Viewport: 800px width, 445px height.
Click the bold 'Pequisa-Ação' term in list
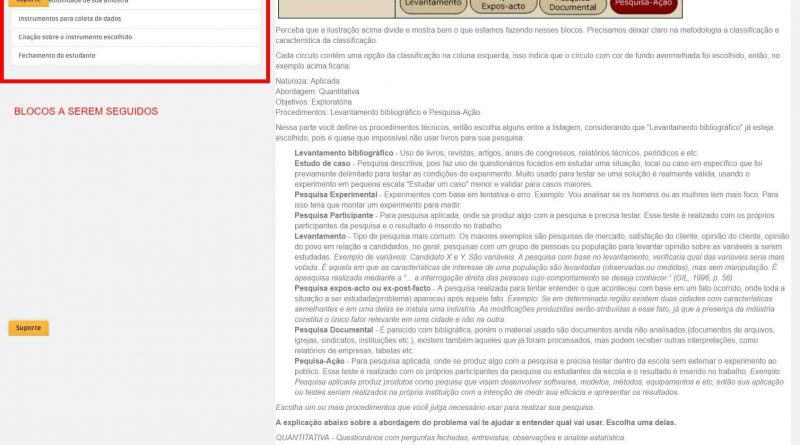[x=319, y=361]
